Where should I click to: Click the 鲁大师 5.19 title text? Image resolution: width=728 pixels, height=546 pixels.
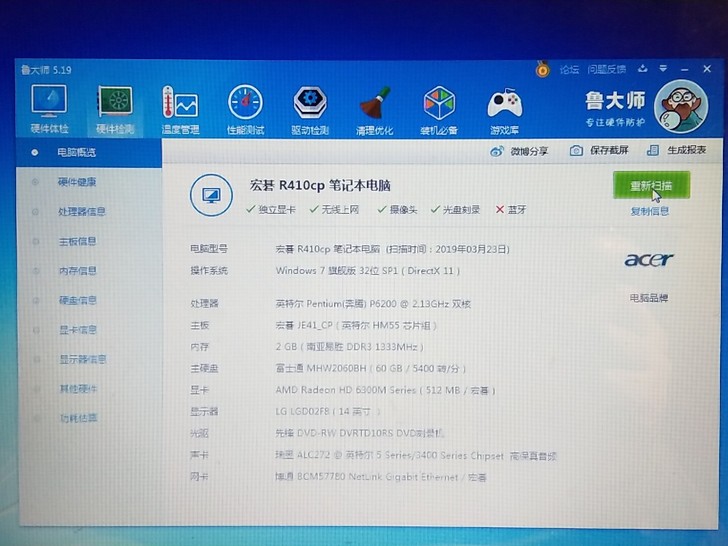[46, 70]
